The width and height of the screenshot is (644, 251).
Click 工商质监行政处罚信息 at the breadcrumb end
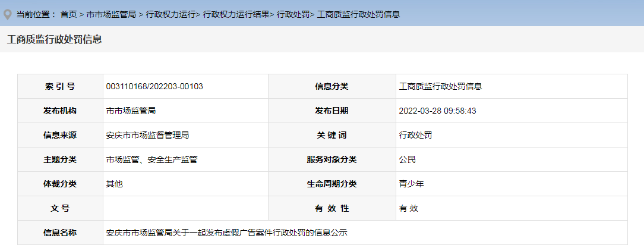coord(358,14)
